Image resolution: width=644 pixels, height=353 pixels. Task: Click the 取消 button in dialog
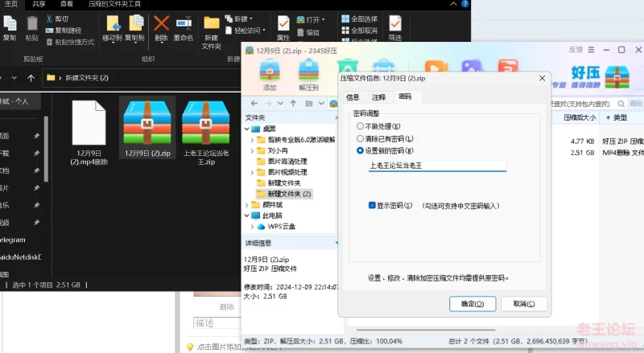point(524,304)
